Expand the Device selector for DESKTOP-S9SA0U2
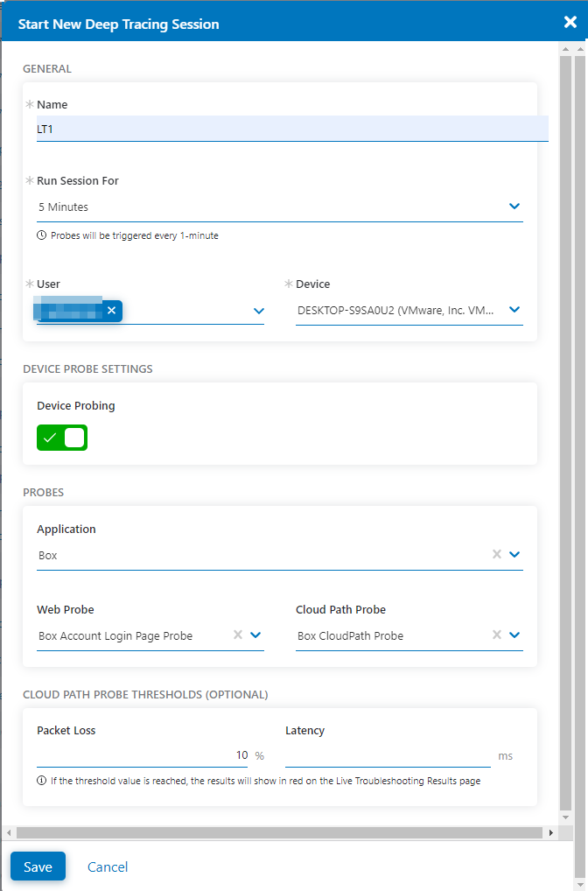Image resolution: width=588 pixels, height=891 pixels. 514,309
